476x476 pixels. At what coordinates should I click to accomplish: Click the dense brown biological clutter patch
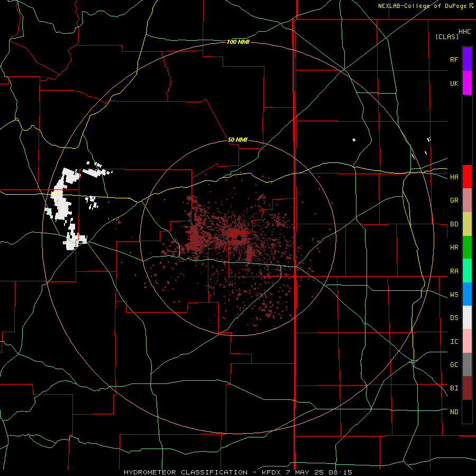click(x=195, y=235)
